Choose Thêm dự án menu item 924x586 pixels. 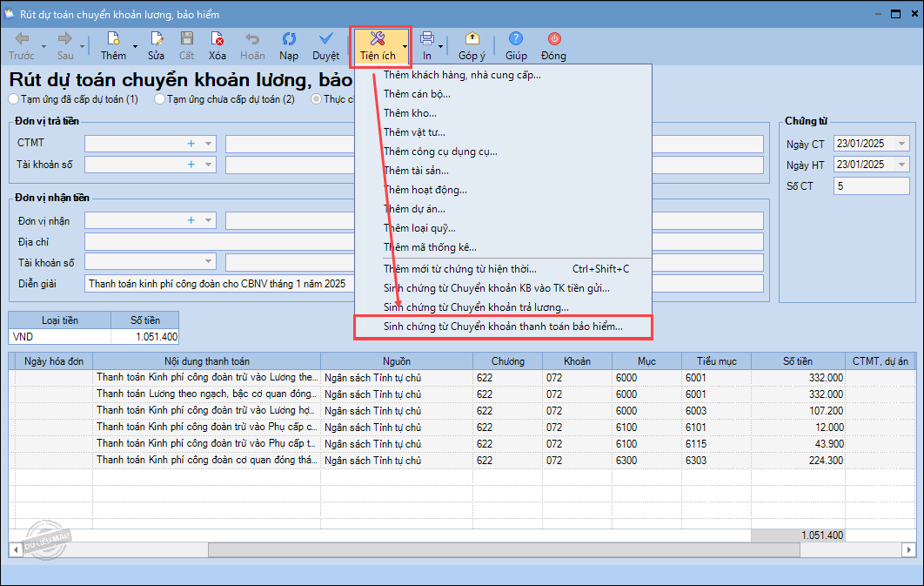pyautogui.click(x=503, y=209)
